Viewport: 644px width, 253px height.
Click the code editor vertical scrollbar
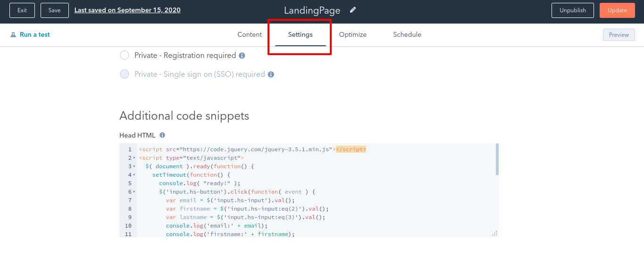click(x=497, y=159)
